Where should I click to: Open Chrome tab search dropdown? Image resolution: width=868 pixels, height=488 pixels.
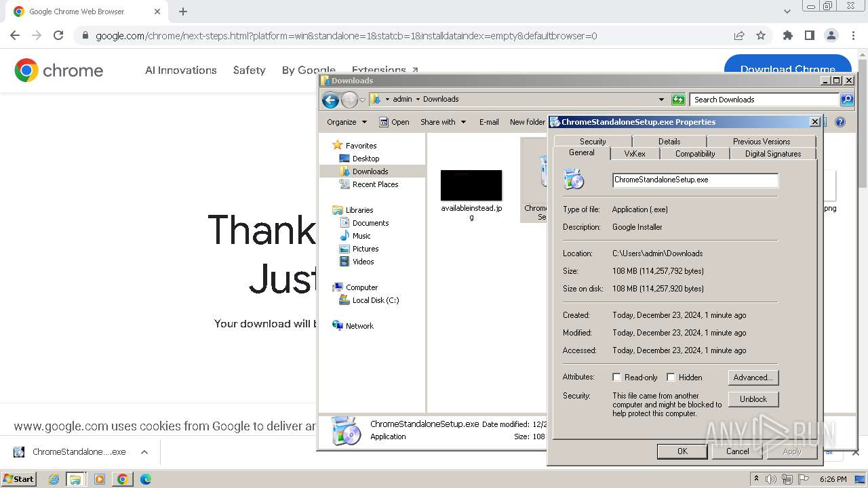pos(787,12)
